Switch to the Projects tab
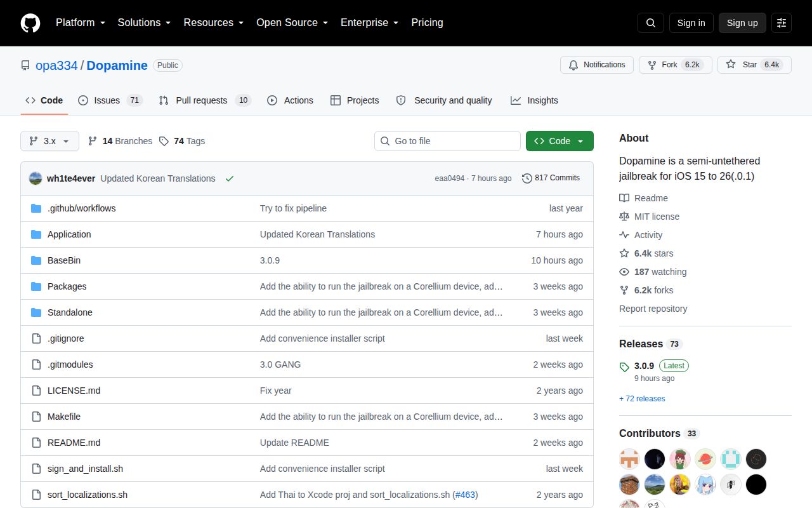 pos(355,100)
